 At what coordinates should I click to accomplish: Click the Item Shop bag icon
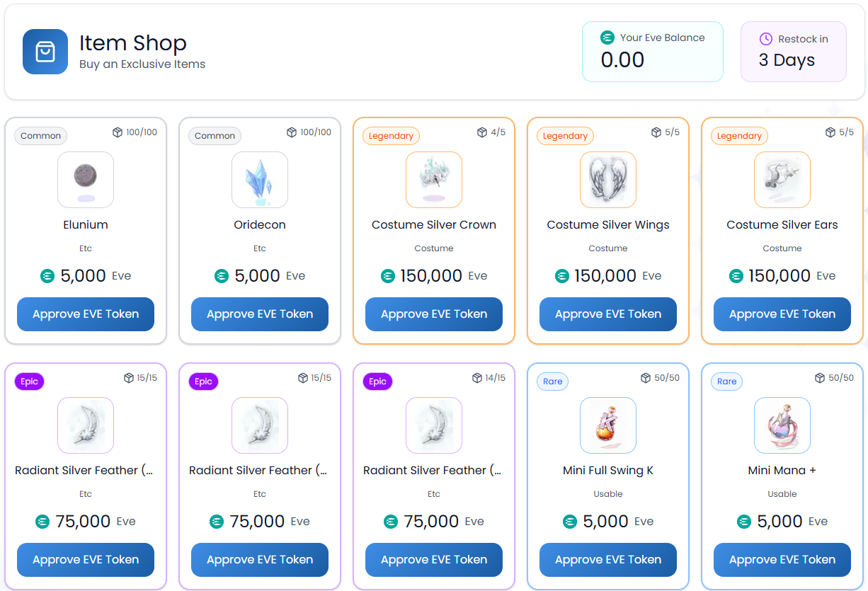45,52
